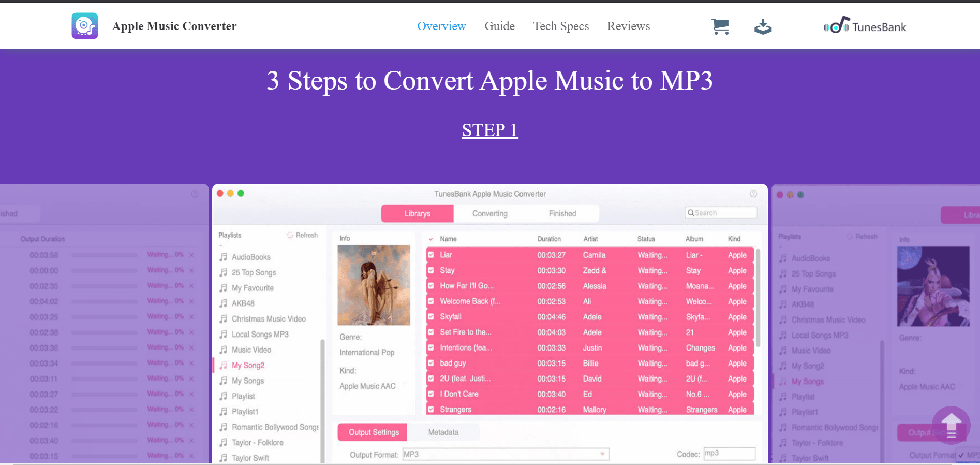Viewport: 980px width, 465px height.
Task: Switch to the Librarys tab
Action: click(418, 213)
